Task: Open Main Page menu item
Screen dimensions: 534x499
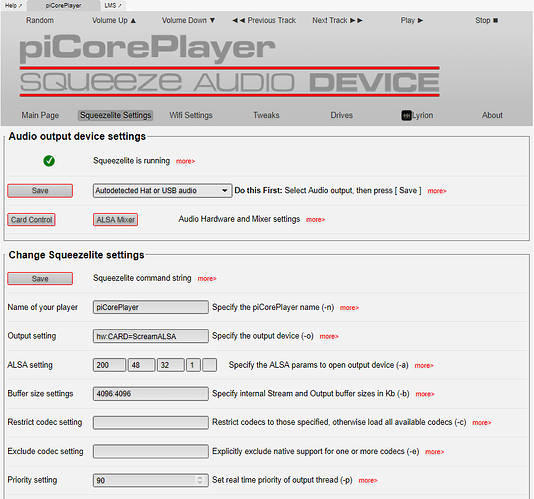Action: pyautogui.click(x=40, y=115)
